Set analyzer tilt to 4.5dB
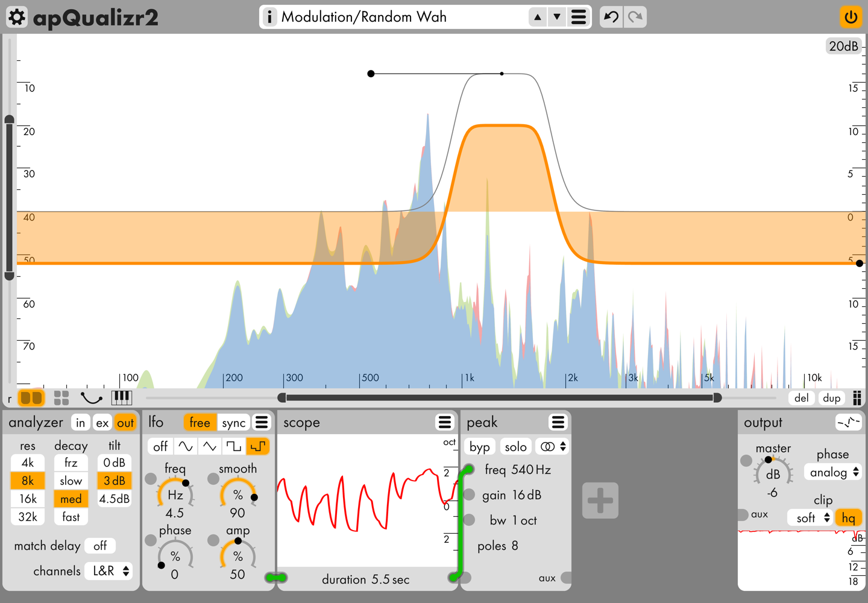Viewport: 868px width, 603px height. [x=115, y=499]
